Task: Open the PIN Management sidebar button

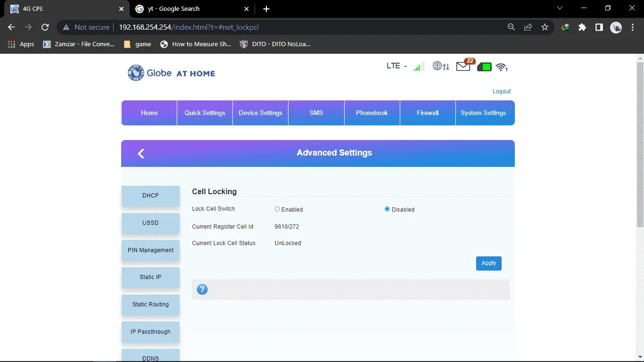Action: (150, 250)
